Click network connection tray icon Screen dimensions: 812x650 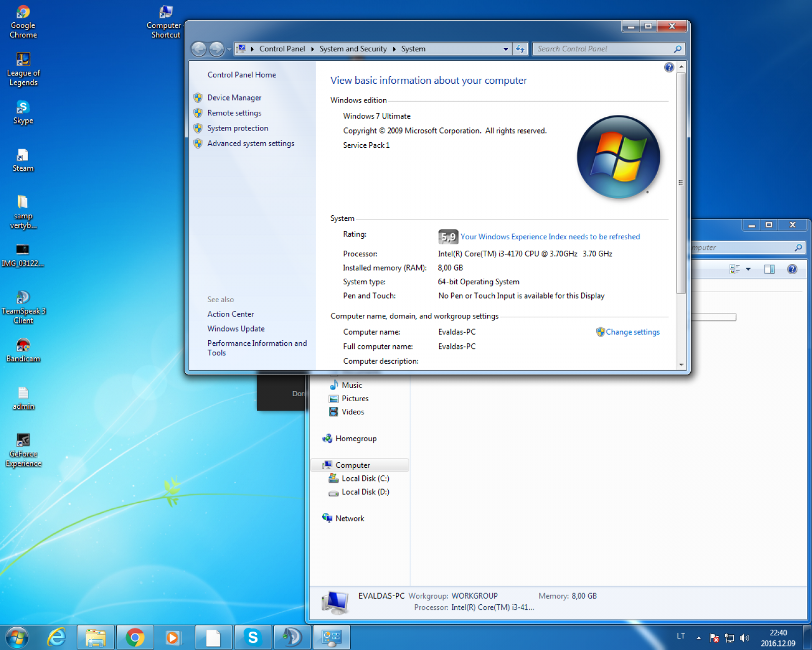pyautogui.click(x=729, y=638)
